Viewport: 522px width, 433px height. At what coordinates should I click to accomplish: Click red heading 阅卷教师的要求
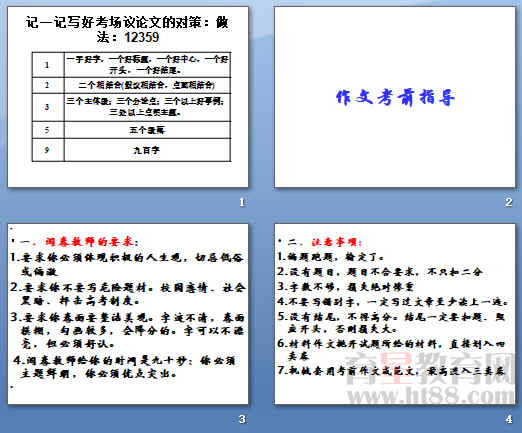pos(89,242)
